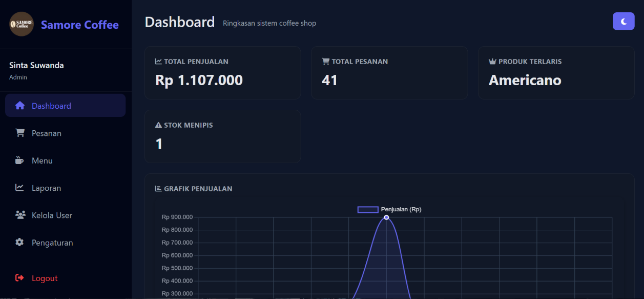Click the Samore Coffee brand title
This screenshot has width=644, height=299.
click(x=80, y=25)
